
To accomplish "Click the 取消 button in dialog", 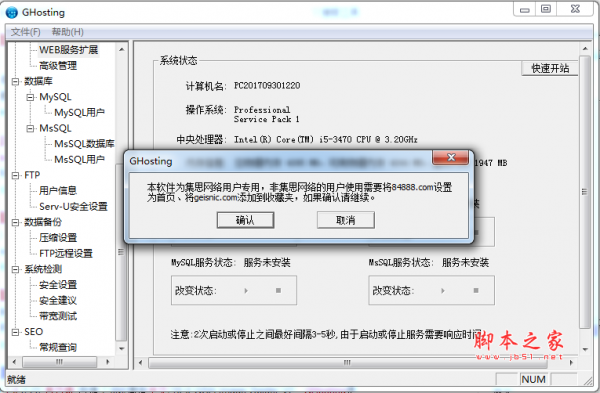I will tap(346, 220).
